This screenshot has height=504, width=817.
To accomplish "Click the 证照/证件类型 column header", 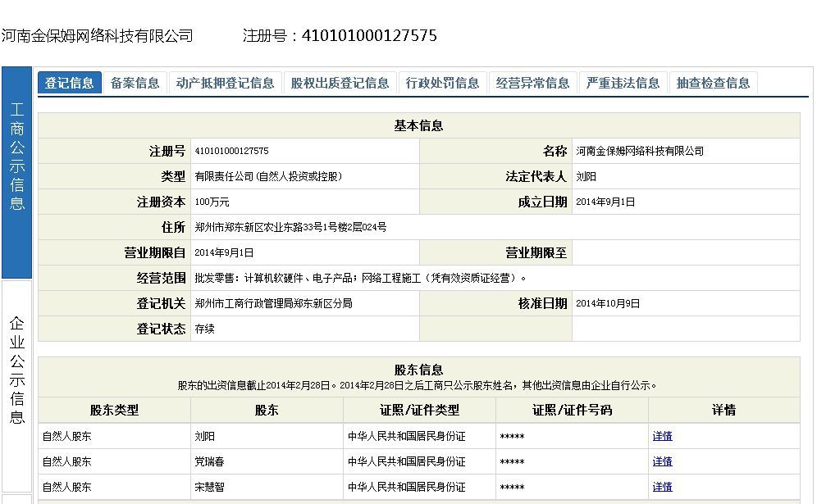I will (419, 411).
